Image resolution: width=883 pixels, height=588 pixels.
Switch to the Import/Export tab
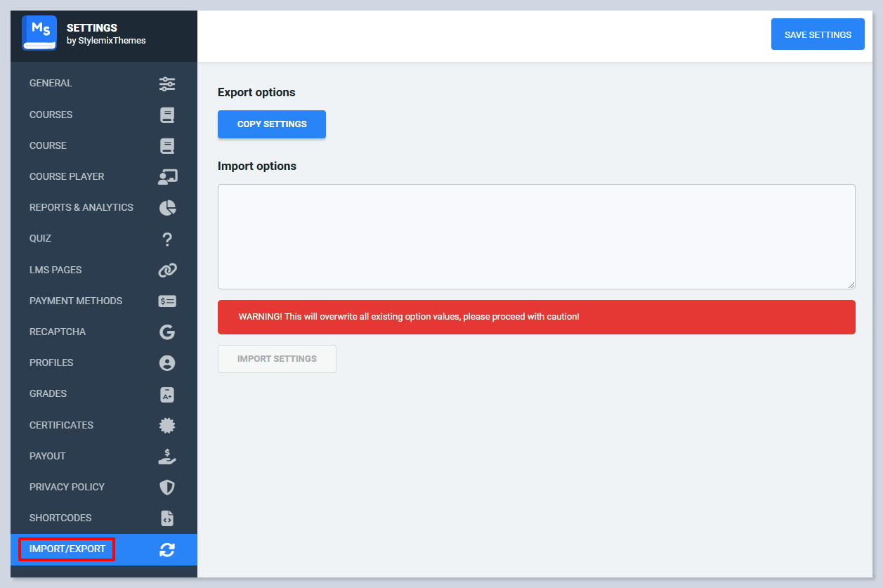67,549
